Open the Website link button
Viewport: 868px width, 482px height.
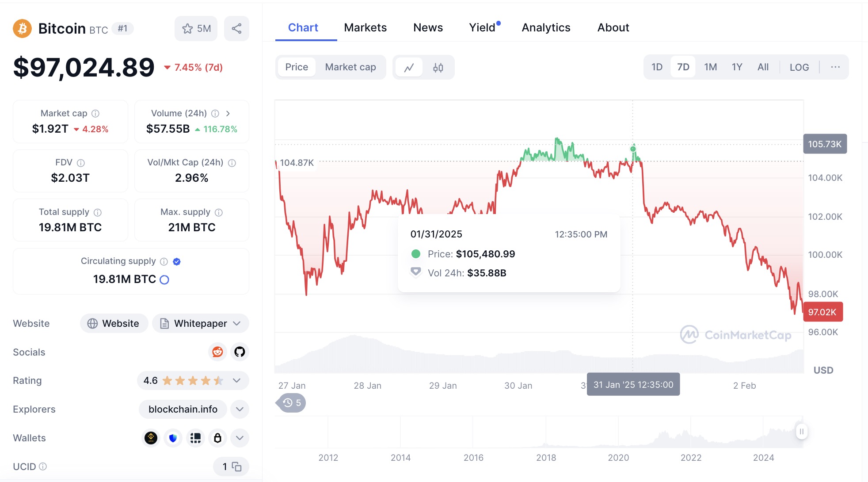click(114, 323)
